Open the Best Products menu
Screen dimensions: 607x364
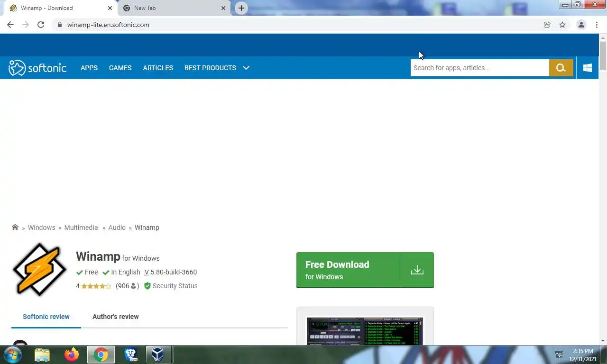[x=210, y=68]
